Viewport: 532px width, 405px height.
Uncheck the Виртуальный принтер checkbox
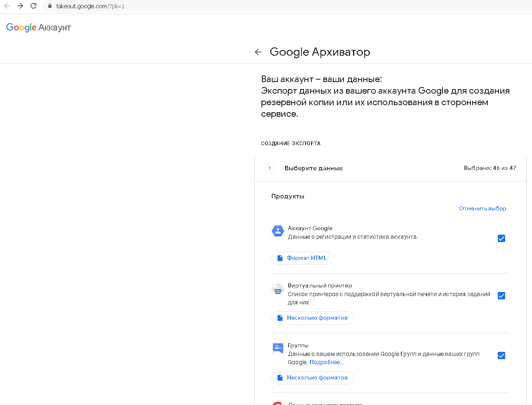tap(501, 296)
